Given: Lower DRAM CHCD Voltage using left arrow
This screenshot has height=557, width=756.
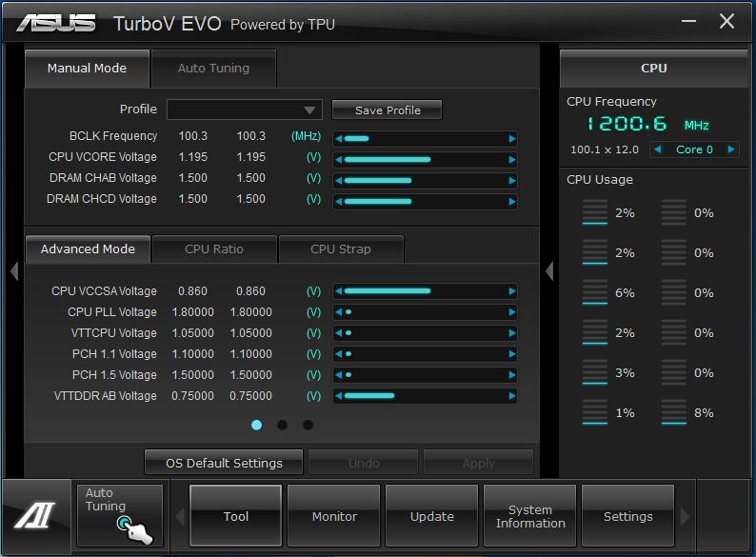Looking at the screenshot, I should [338, 201].
